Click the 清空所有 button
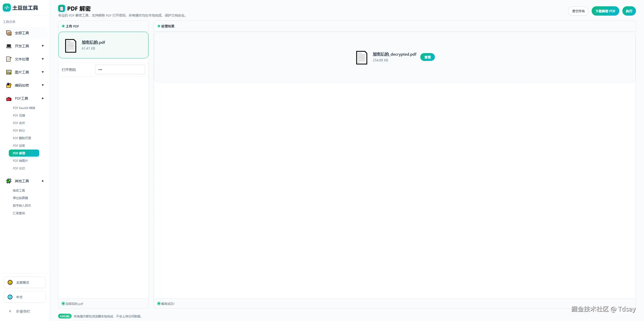644x321 pixels. coord(578,11)
